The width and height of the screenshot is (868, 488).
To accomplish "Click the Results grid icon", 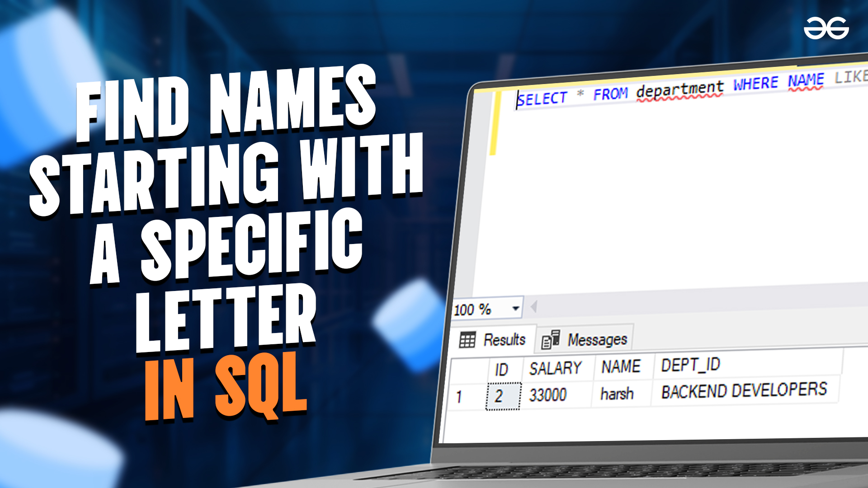I will [467, 340].
